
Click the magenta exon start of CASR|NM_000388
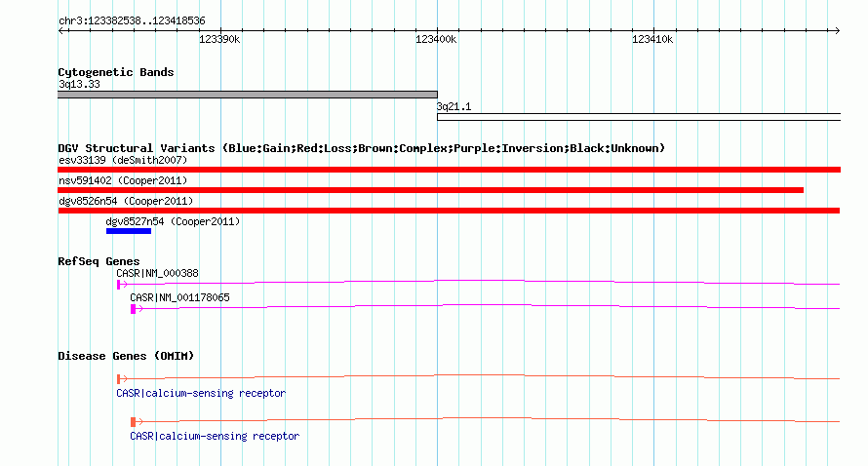click(x=118, y=285)
